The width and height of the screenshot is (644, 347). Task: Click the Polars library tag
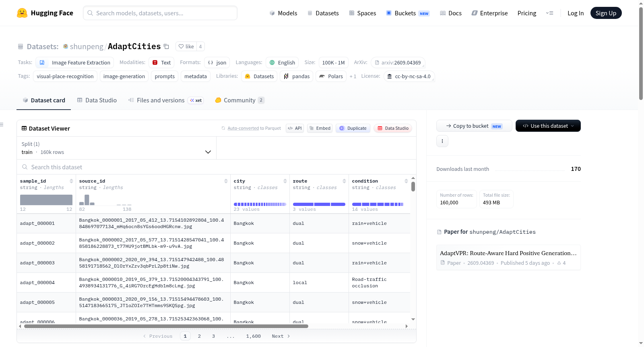click(x=331, y=76)
